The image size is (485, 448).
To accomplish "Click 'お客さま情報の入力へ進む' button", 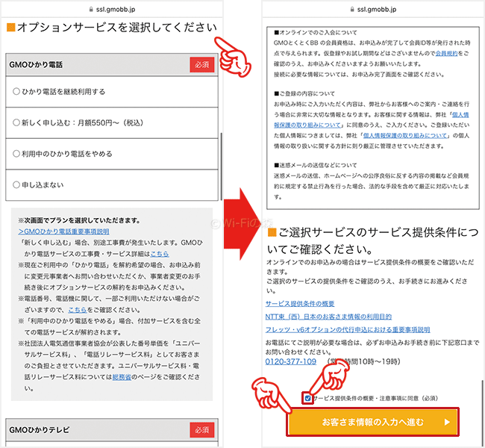I will point(373,422).
